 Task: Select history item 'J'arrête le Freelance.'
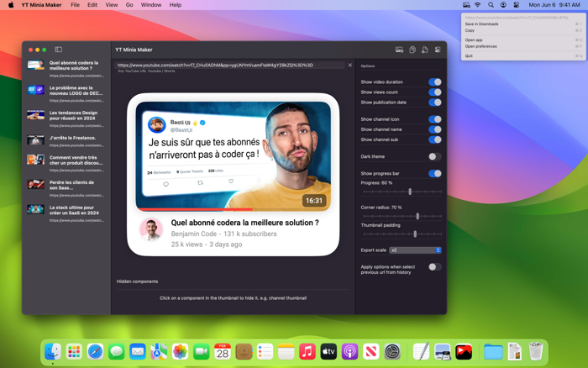pyautogui.click(x=66, y=141)
